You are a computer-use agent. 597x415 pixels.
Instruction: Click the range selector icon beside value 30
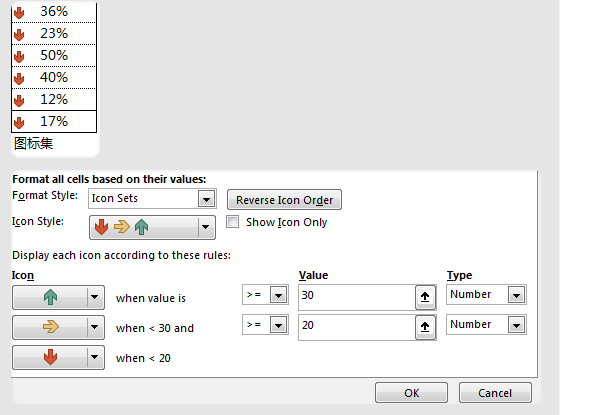coord(425,297)
